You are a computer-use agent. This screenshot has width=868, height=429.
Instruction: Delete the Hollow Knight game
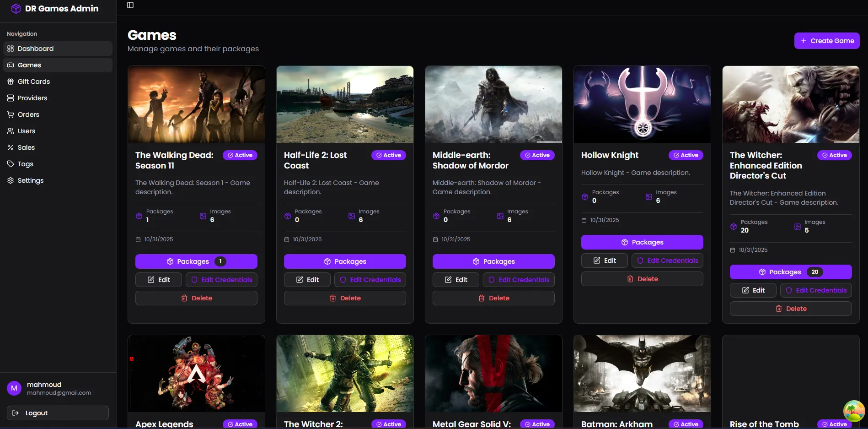tap(642, 279)
